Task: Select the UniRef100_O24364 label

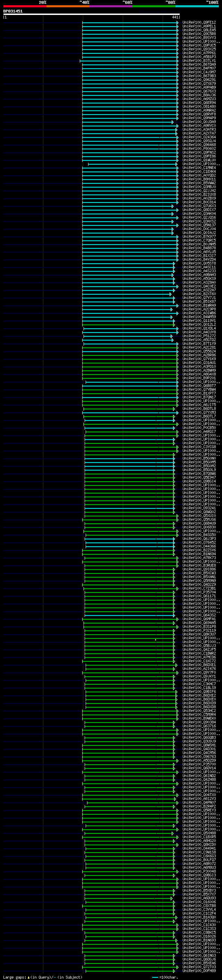Action: point(199,137)
